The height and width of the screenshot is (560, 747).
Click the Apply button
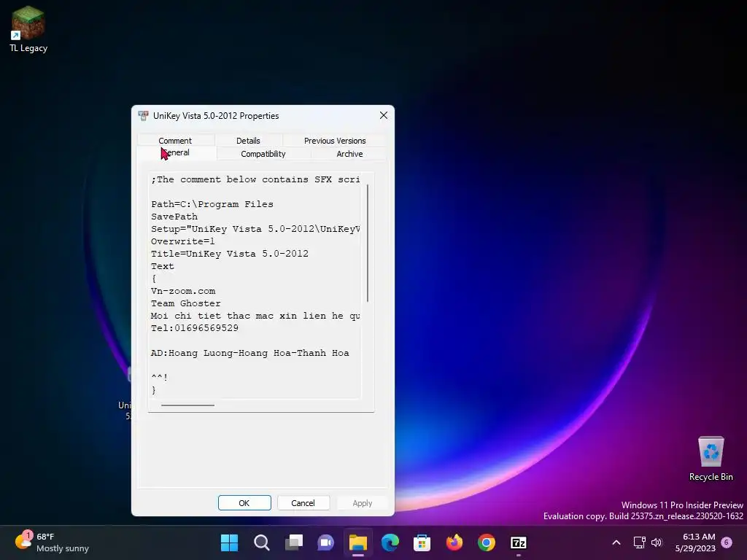[x=362, y=503]
